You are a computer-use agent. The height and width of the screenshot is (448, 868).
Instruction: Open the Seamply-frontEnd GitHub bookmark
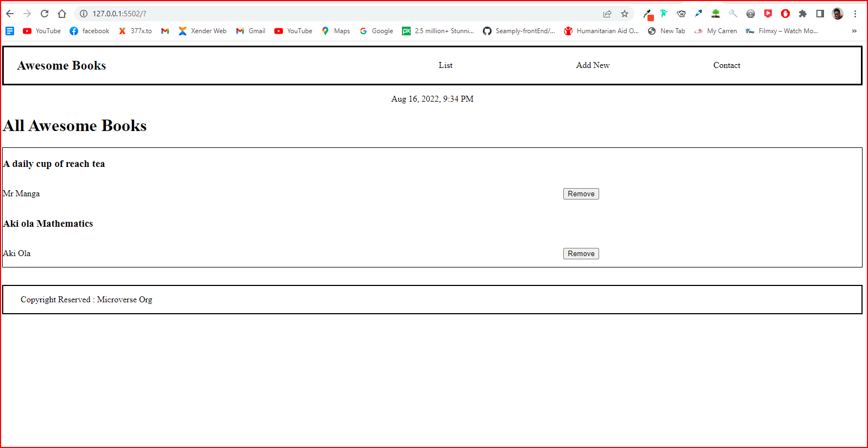click(x=519, y=31)
